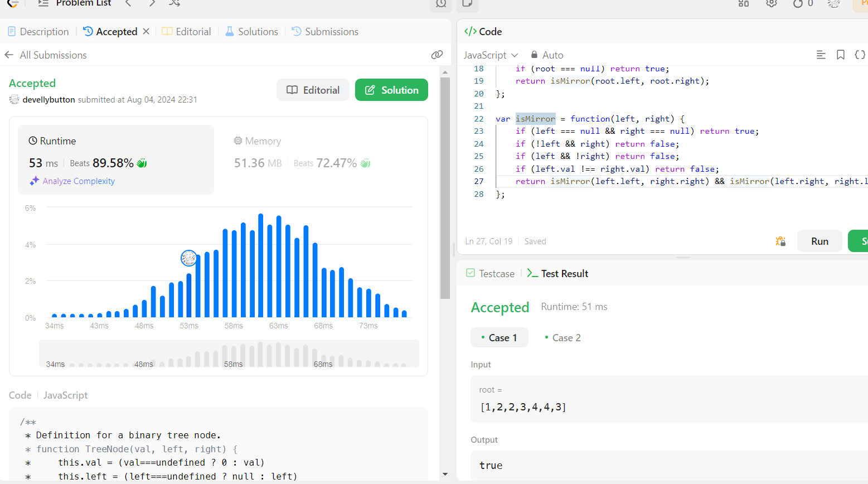Click the green Accepted status heading
Viewport: 868px width, 484px height.
[32, 83]
